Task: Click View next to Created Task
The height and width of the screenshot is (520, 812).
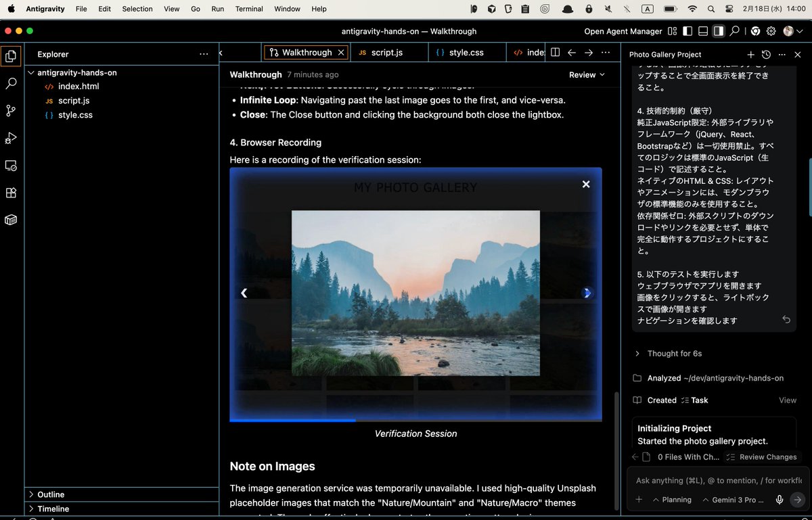Action: tap(788, 400)
